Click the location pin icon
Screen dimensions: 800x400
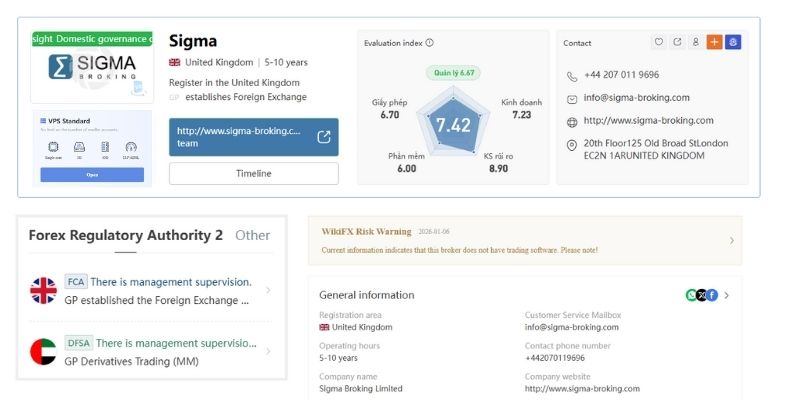(572, 146)
